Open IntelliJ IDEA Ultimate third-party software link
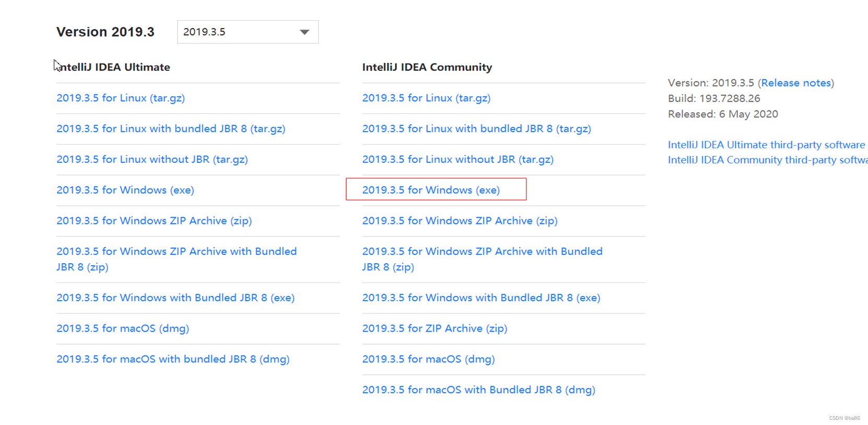The width and height of the screenshot is (868, 425). pyautogui.click(x=766, y=145)
